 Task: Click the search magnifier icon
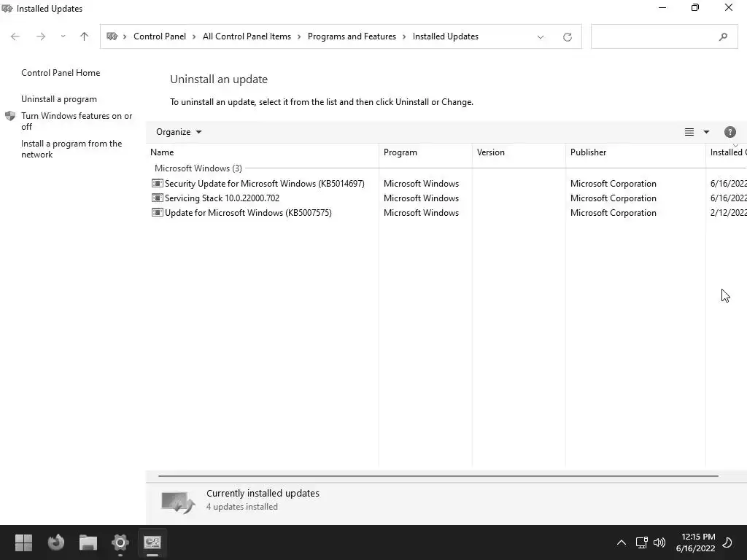point(723,36)
